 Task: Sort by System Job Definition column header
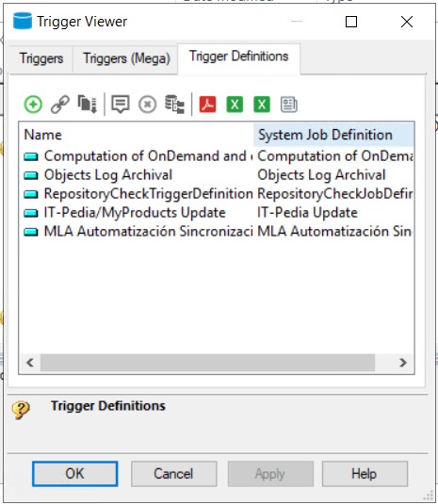[333, 135]
